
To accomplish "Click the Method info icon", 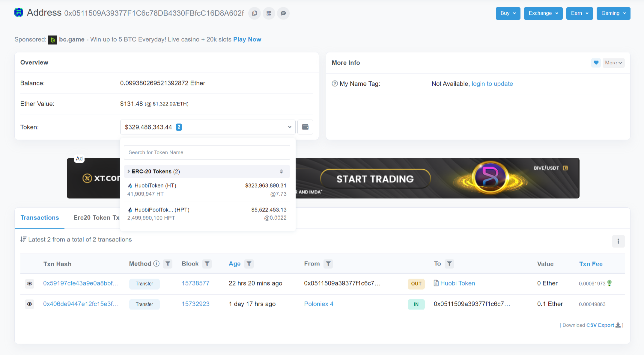I will [x=157, y=264].
